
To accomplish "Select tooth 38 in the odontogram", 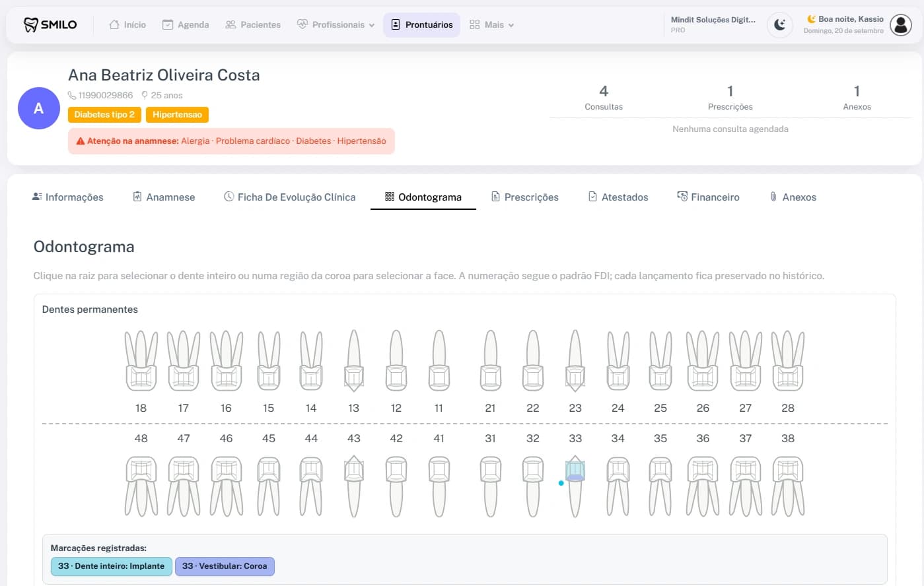I will (788, 486).
